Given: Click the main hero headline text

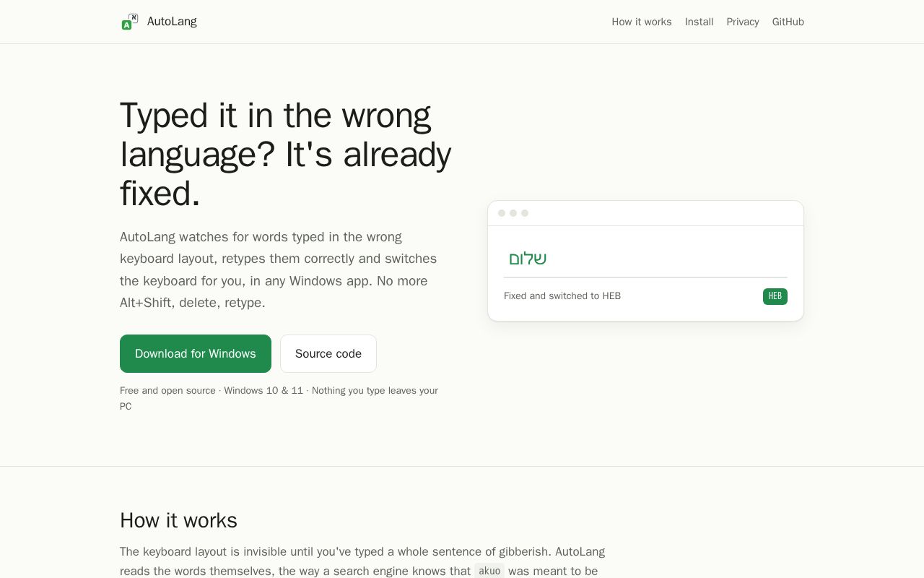Looking at the screenshot, I should click(x=286, y=154).
